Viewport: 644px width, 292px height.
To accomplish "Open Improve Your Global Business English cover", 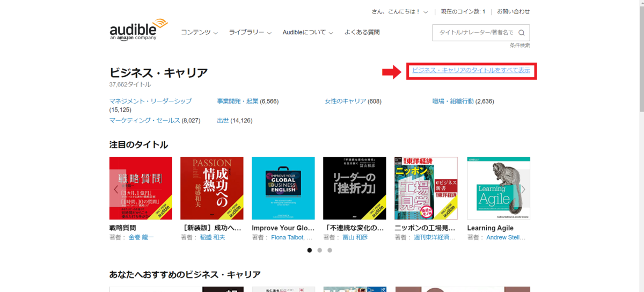I will (283, 188).
